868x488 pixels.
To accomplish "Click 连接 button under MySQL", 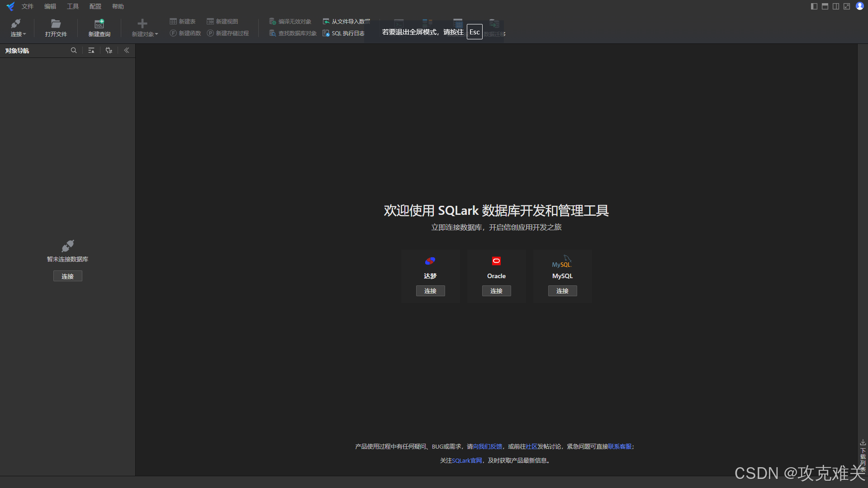I will (x=563, y=291).
